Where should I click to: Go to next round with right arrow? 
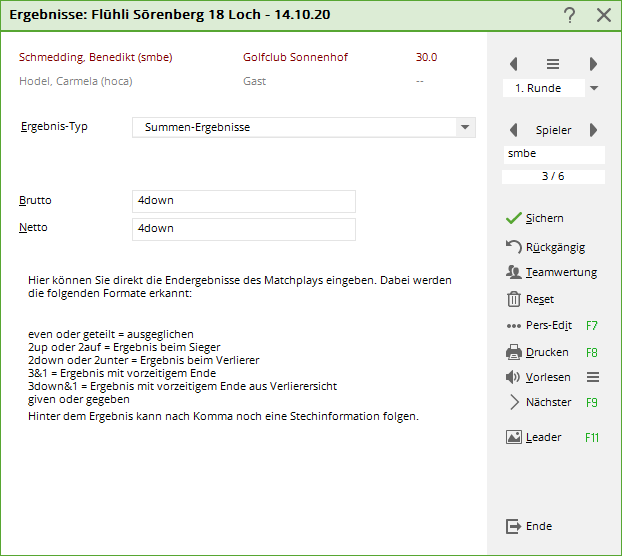tap(593, 64)
